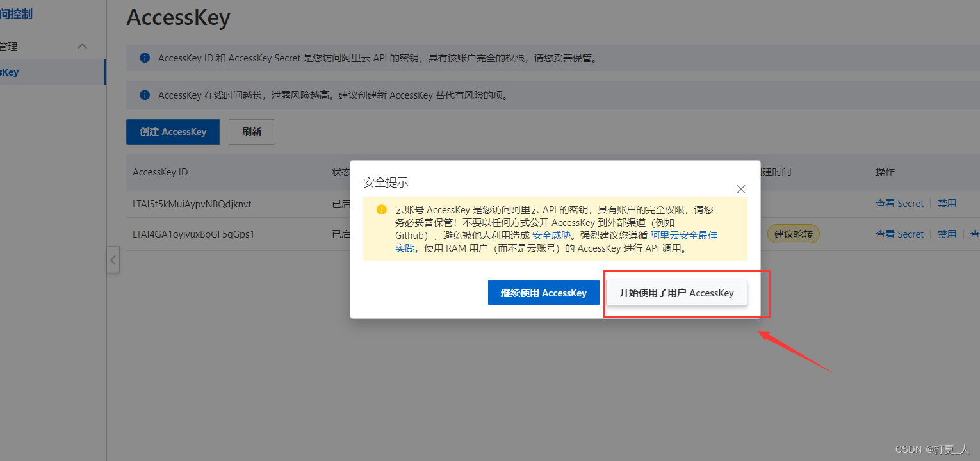The image size is (980, 461).
Task: Collapse the 管理 section chevron in the sidebar
Action: click(x=82, y=46)
